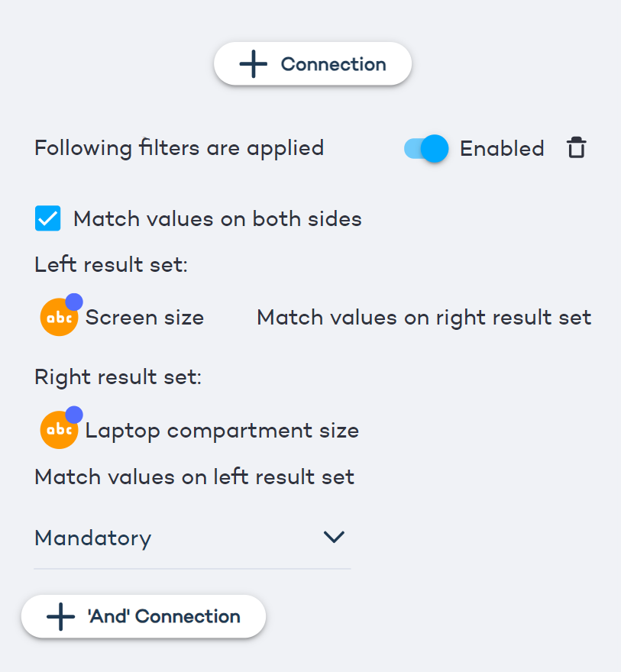Click the plus icon on the Connection button
The image size is (621, 672).
coord(253,64)
